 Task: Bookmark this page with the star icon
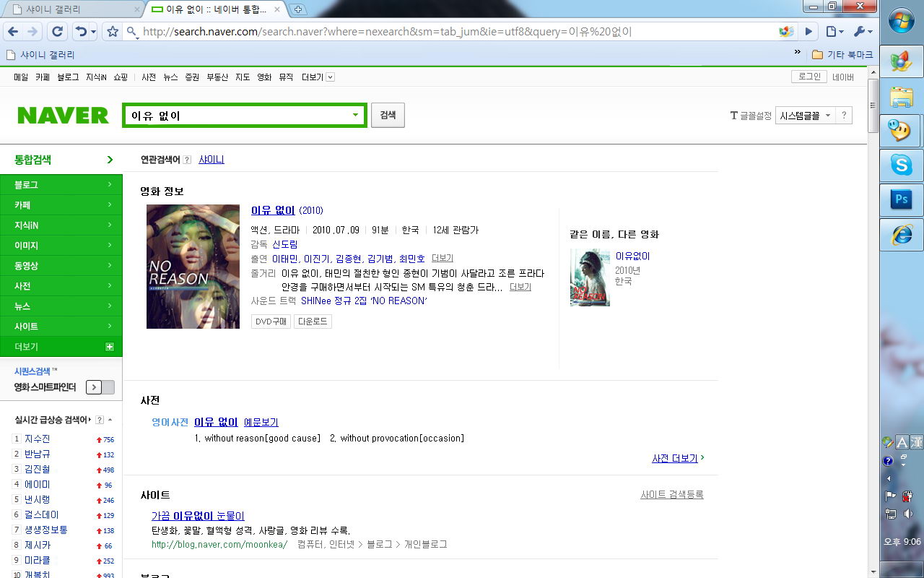pyautogui.click(x=113, y=32)
